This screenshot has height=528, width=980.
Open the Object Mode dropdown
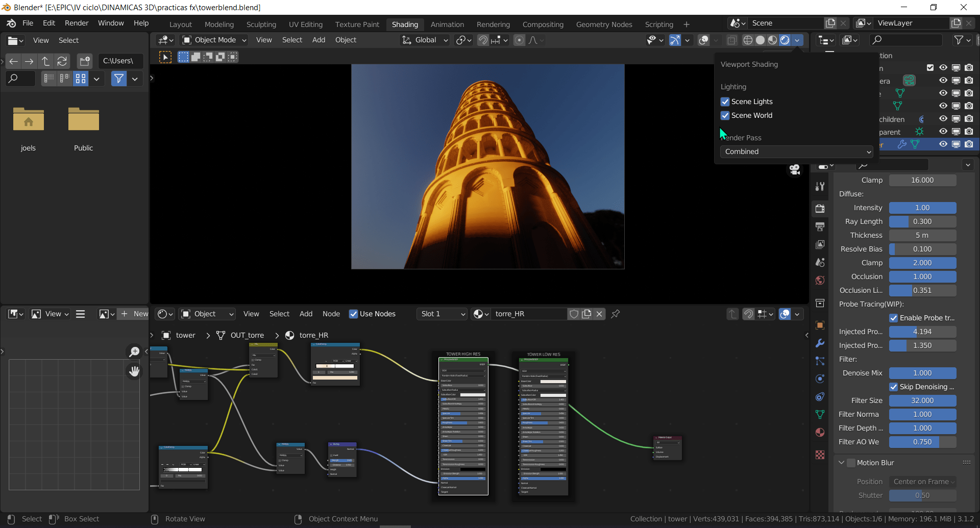point(215,40)
